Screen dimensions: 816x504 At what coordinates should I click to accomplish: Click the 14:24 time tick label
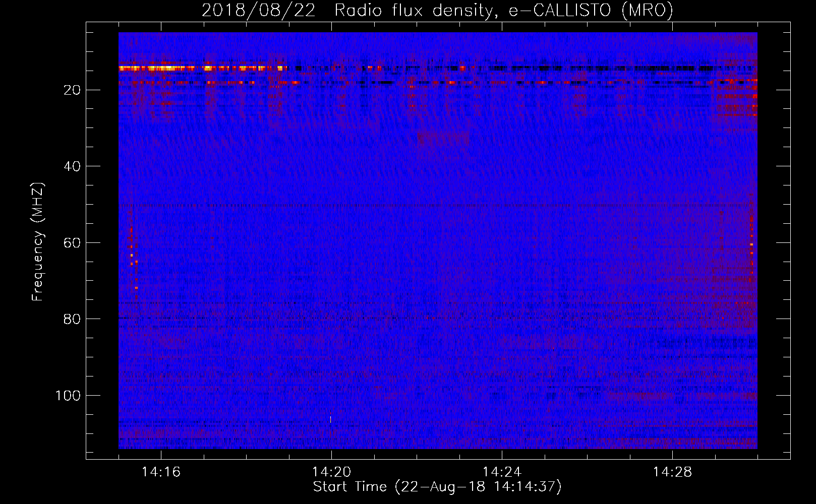pos(502,472)
